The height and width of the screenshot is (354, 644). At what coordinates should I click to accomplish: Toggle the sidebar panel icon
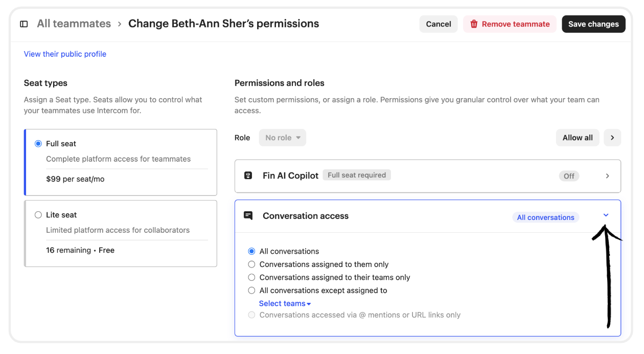[x=24, y=24]
